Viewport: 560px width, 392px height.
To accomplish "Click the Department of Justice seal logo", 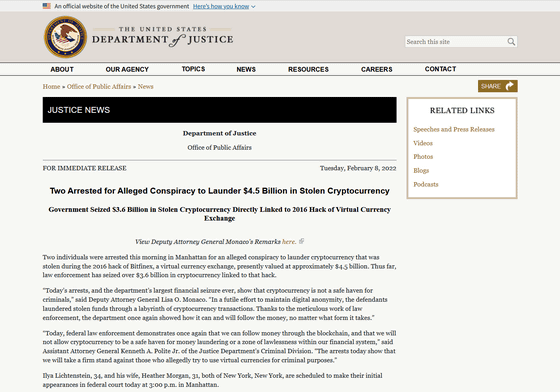I will click(65, 37).
